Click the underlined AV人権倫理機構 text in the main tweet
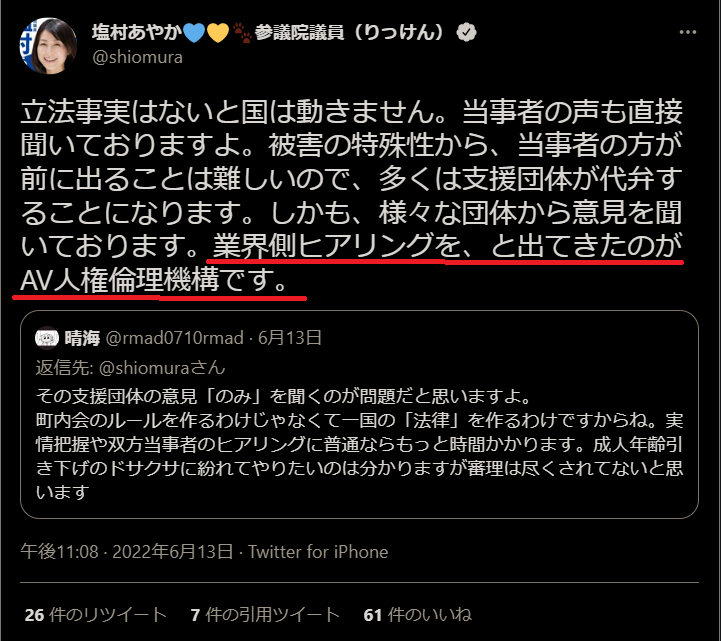This screenshot has width=721, height=641. tap(120, 280)
